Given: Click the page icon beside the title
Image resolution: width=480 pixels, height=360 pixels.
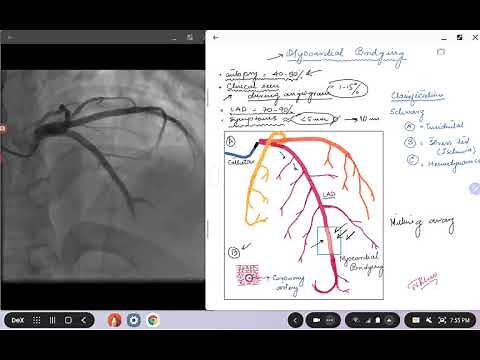Looking at the screenshot, I should pos(441,52).
